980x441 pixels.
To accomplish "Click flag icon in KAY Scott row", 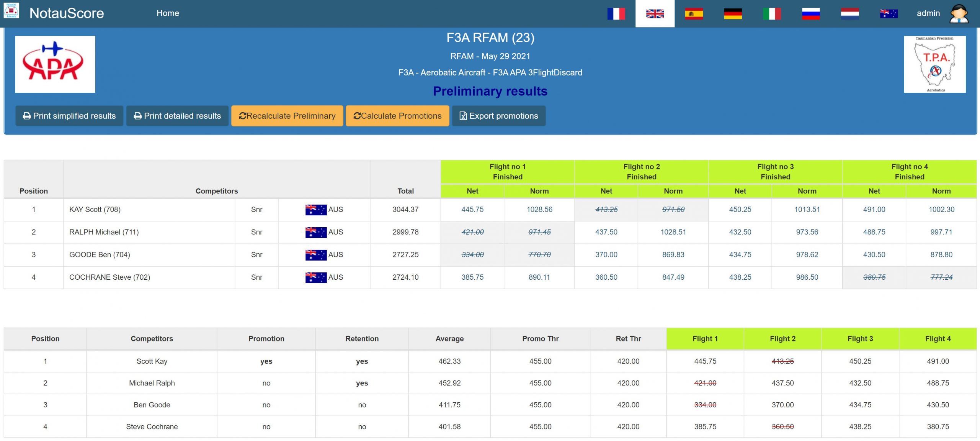I will click(x=316, y=210).
